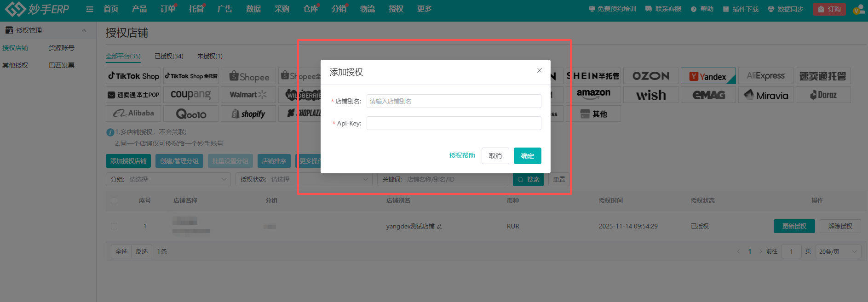
Task: Click the 解除授权 button
Action: tap(840, 226)
